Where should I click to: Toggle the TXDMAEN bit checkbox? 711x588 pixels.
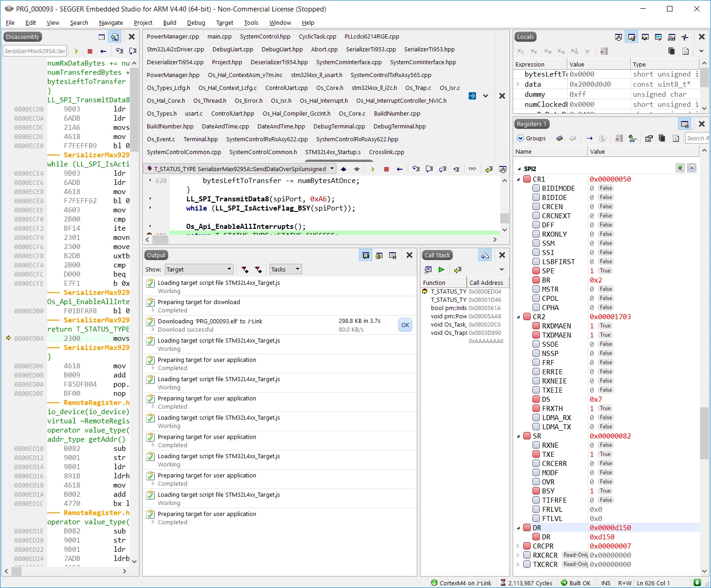click(536, 335)
